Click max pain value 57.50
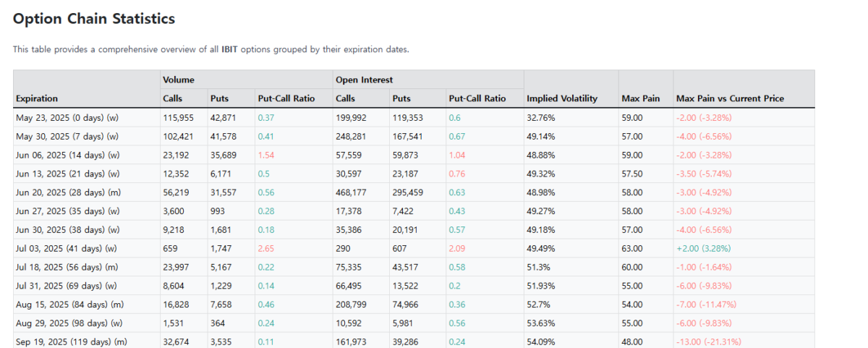The height and width of the screenshot is (348, 868). point(633,174)
